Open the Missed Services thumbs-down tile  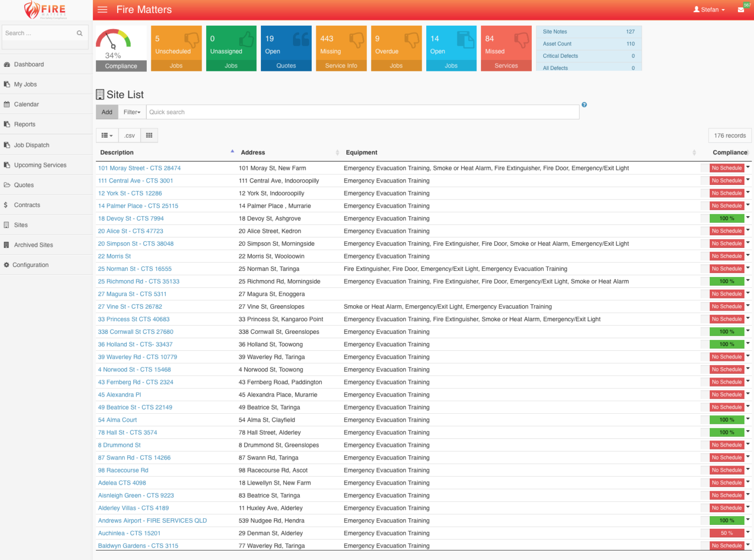pos(506,48)
